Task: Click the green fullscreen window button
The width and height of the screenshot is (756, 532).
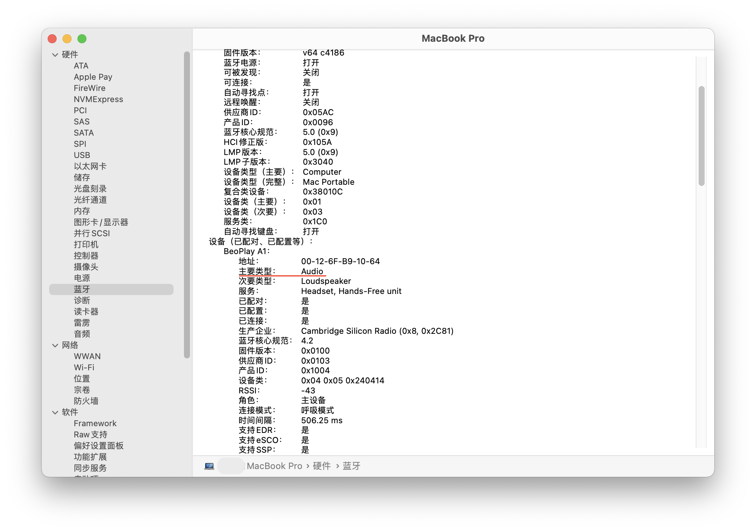Action: click(x=82, y=39)
